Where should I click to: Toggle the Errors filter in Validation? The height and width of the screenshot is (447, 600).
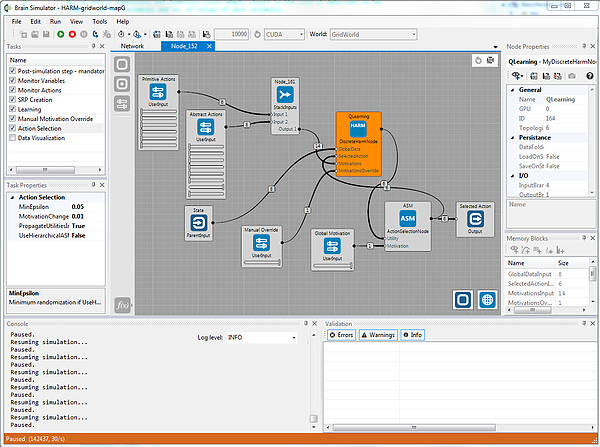[342, 335]
